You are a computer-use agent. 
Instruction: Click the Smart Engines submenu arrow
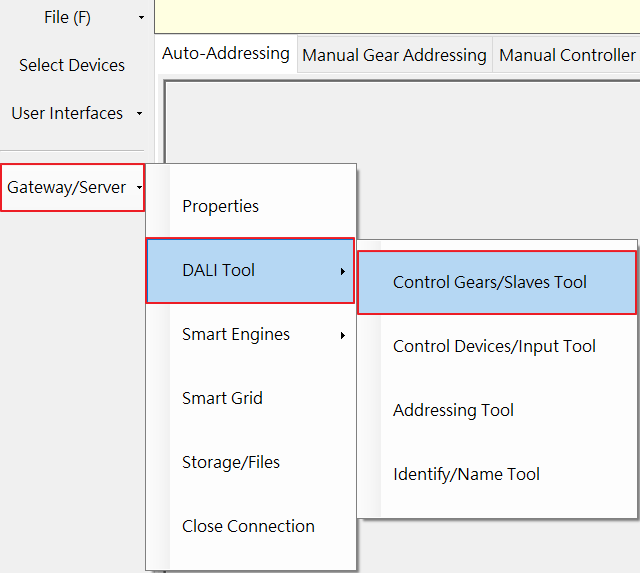point(342,335)
